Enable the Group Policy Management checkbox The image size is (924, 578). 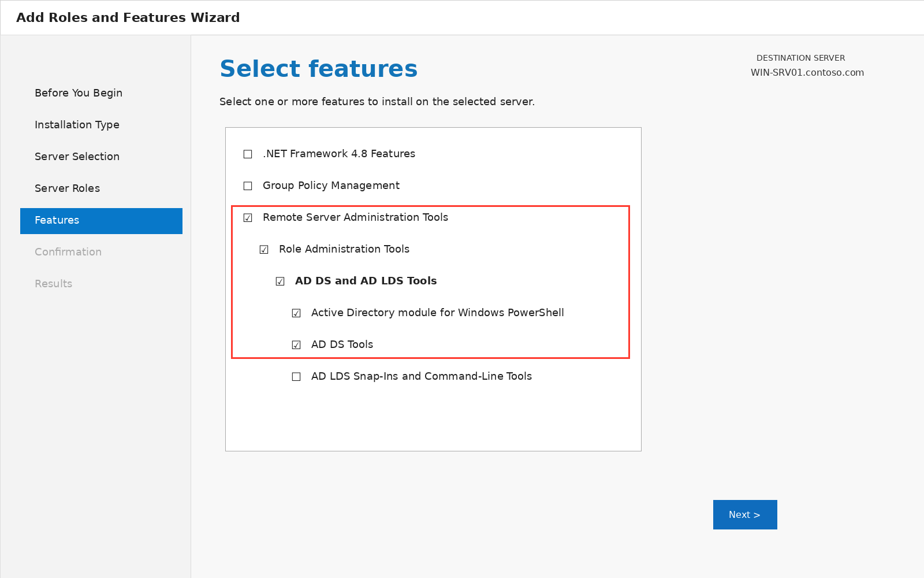248,186
